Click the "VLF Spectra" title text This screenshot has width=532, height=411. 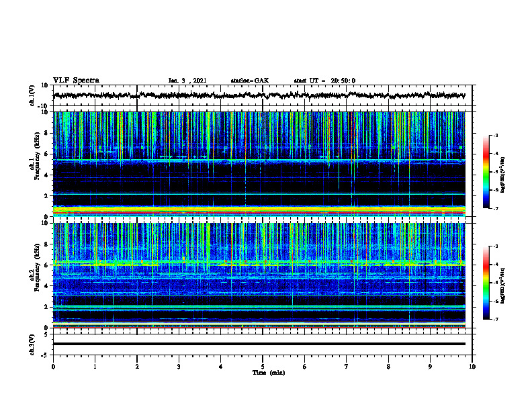click(x=76, y=81)
